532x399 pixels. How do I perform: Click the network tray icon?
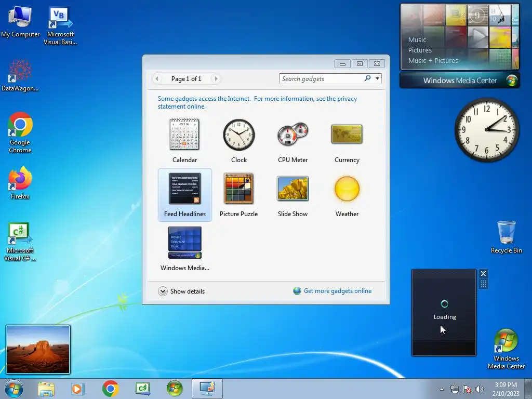454,389
